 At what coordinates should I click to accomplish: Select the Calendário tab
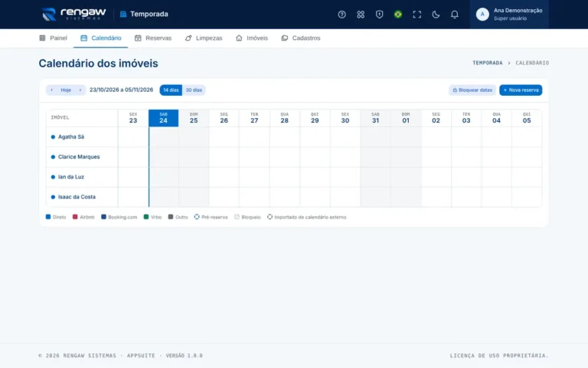coord(100,38)
